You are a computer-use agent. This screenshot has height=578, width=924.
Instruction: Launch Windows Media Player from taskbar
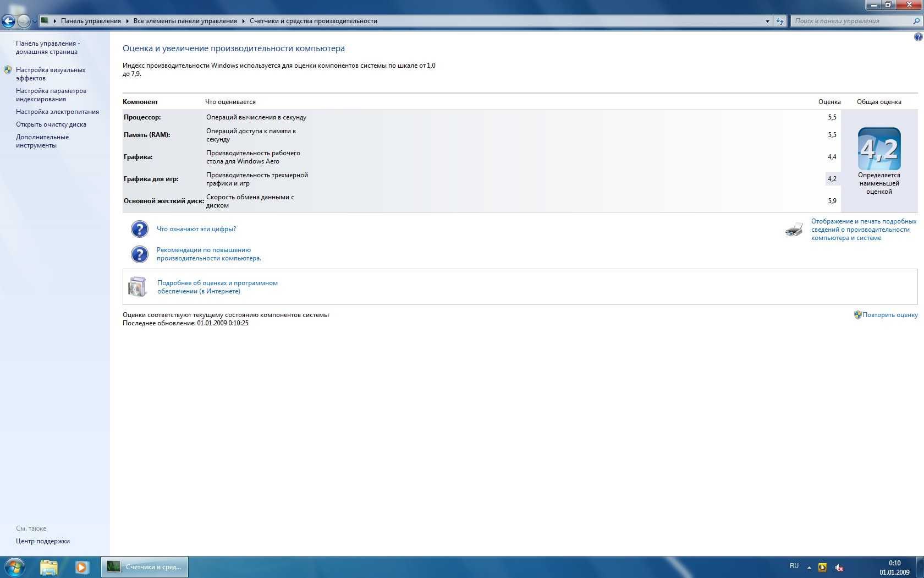pyautogui.click(x=82, y=567)
